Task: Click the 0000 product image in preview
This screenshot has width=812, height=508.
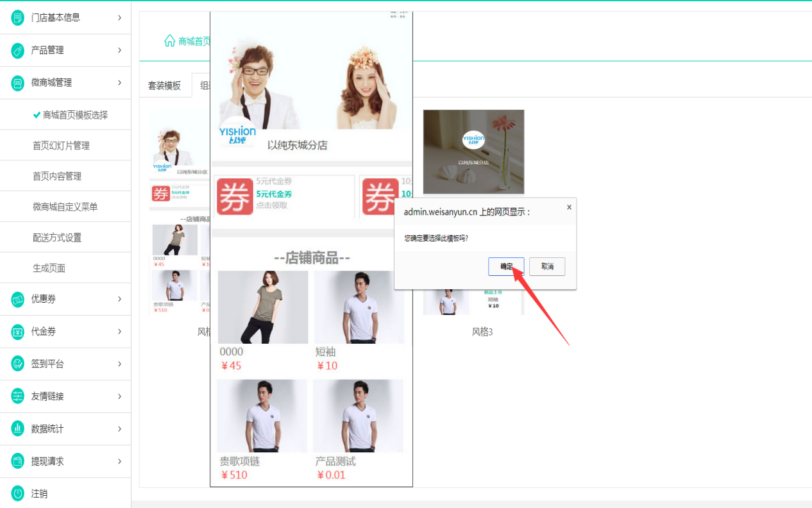Action: pyautogui.click(x=263, y=307)
